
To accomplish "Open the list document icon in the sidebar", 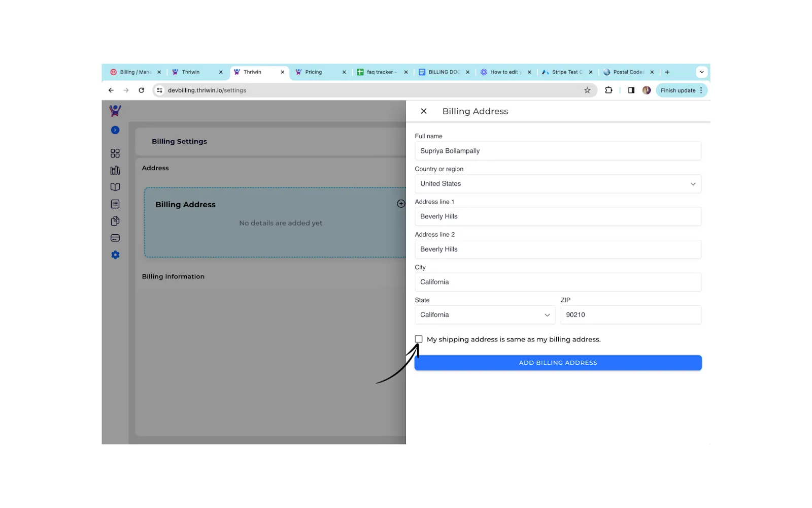I will [x=115, y=204].
